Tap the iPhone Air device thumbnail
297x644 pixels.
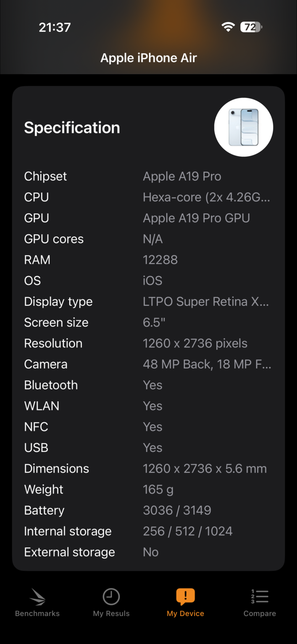pos(244,127)
